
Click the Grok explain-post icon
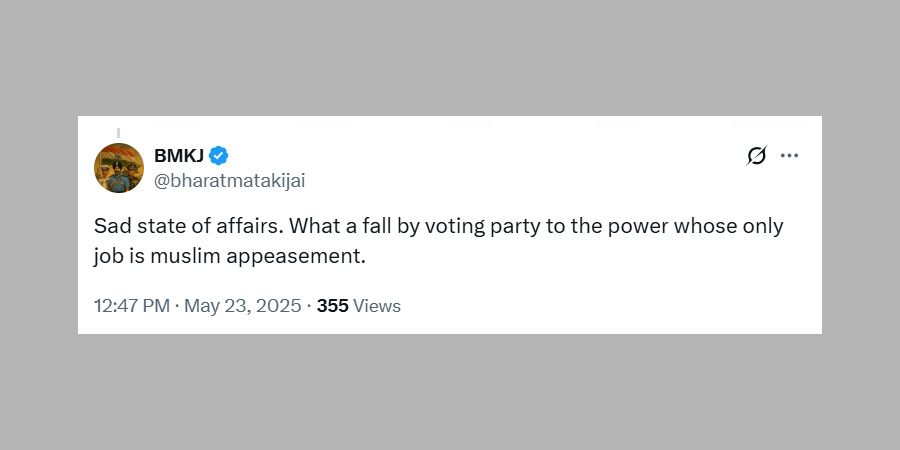[x=757, y=156]
